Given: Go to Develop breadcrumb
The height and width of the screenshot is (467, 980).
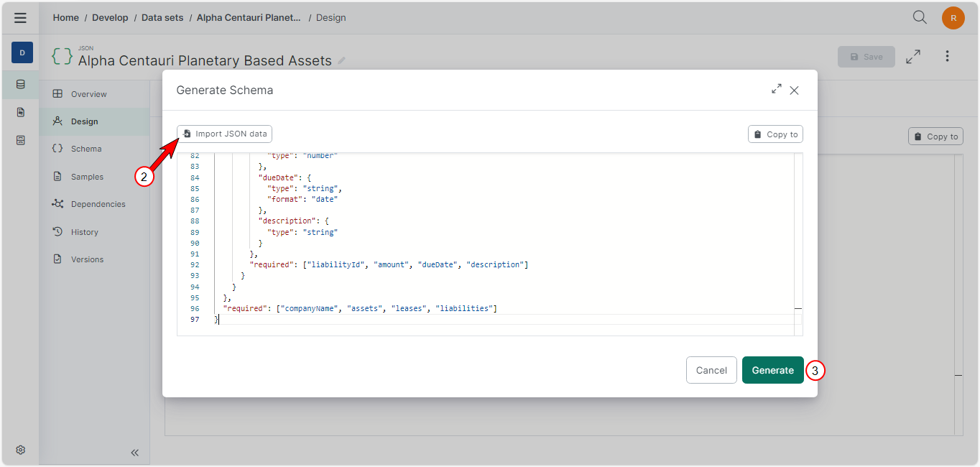Looking at the screenshot, I should 110,17.
